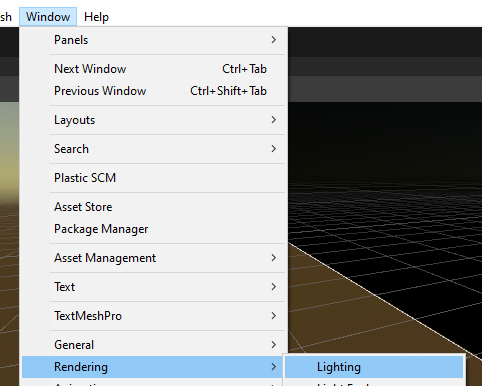Click the Ctrl+Shift+Tab shortcut text

pos(229,91)
